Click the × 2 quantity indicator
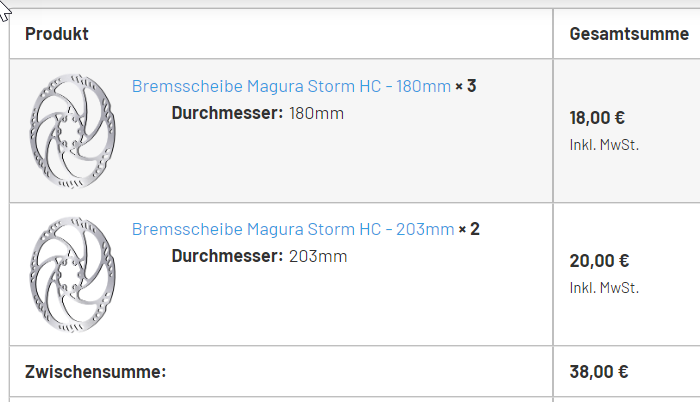 (469, 230)
